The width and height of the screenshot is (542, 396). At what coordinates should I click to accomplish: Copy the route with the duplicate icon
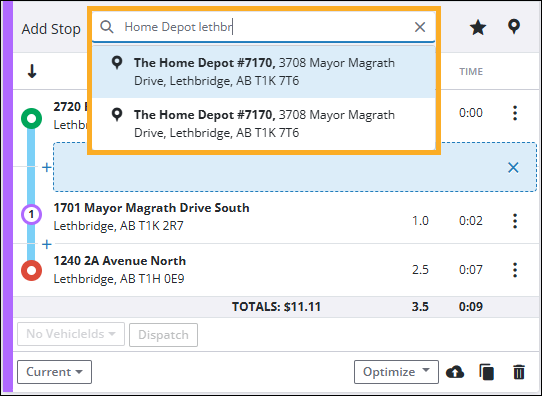click(x=486, y=372)
